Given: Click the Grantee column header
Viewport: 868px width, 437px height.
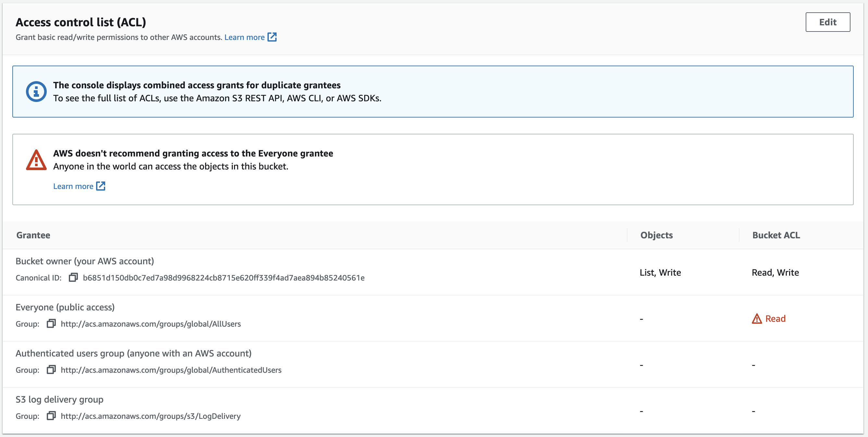Looking at the screenshot, I should point(33,235).
